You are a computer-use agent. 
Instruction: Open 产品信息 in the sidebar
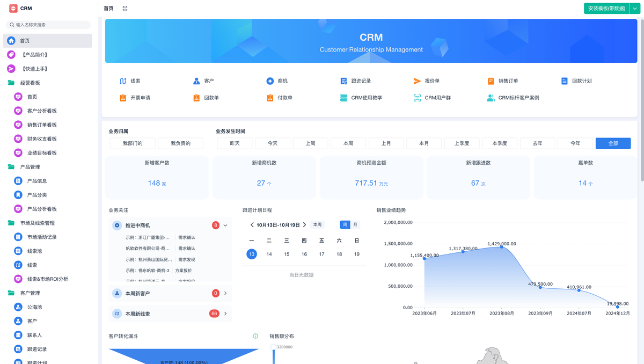point(48,181)
